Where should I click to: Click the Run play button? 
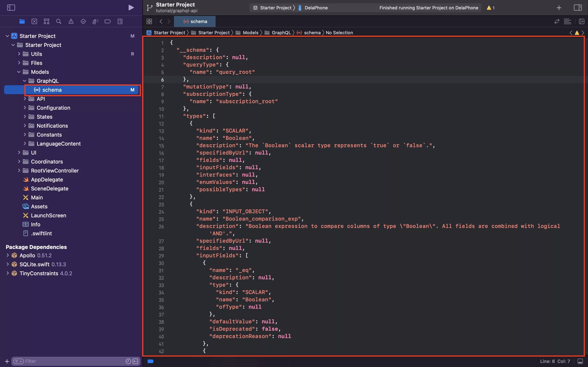click(x=131, y=8)
